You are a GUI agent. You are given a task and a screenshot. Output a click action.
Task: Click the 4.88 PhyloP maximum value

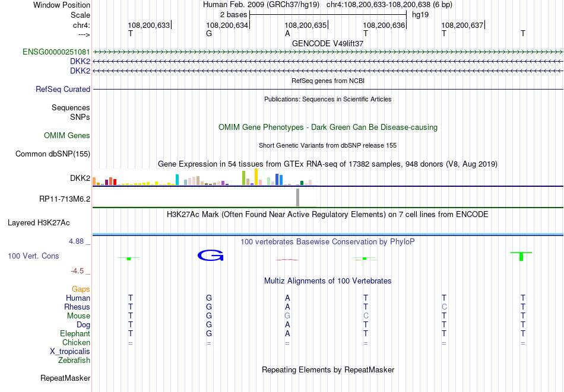[x=77, y=241]
